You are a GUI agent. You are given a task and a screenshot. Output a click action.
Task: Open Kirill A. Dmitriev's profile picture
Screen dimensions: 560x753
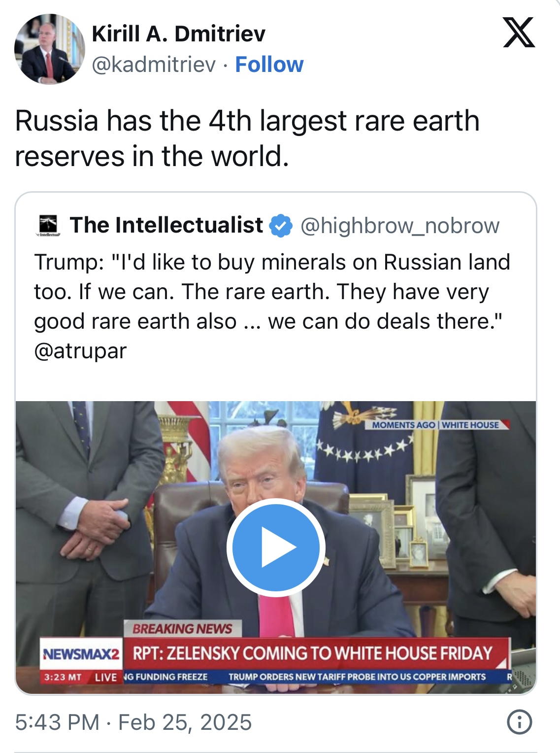click(49, 49)
